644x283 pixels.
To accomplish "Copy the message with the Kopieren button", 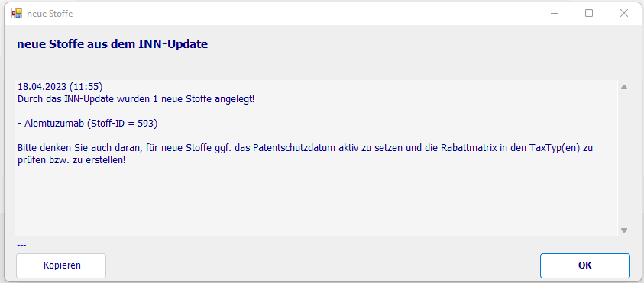I will 61,265.
